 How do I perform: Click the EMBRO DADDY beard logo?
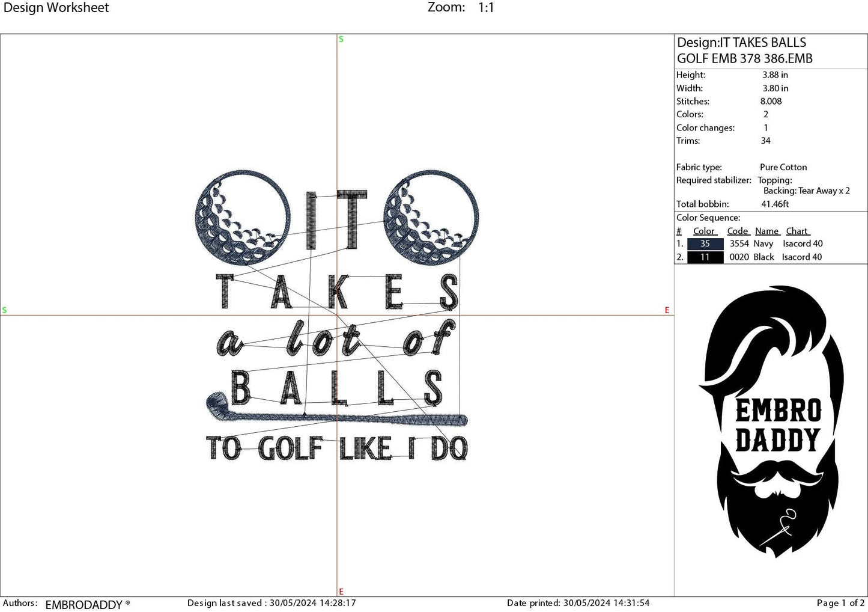tap(775, 421)
